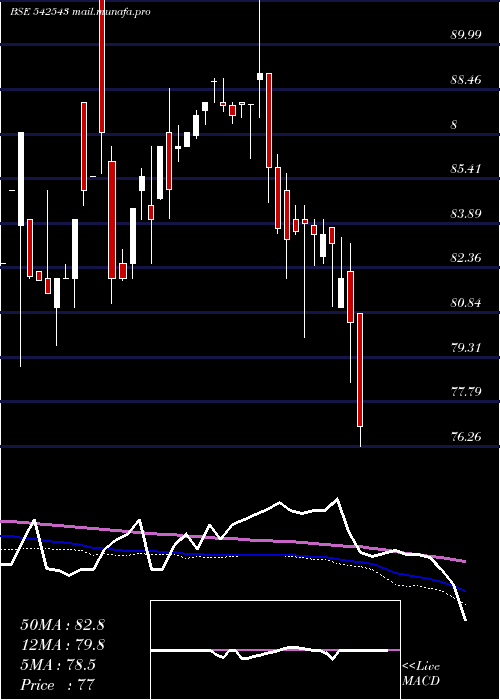Click the 85.41 price axis label
This screenshot has width=500, height=700.
pyautogui.click(x=466, y=169)
